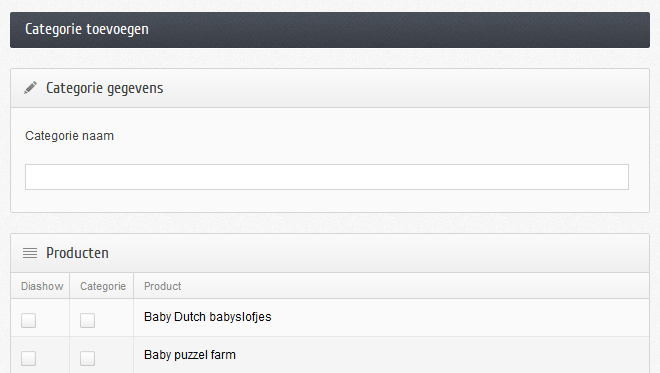Select the Baby Dutch babyslofjes product name
Image resolution: width=660 pixels, height=373 pixels.
point(208,317)
